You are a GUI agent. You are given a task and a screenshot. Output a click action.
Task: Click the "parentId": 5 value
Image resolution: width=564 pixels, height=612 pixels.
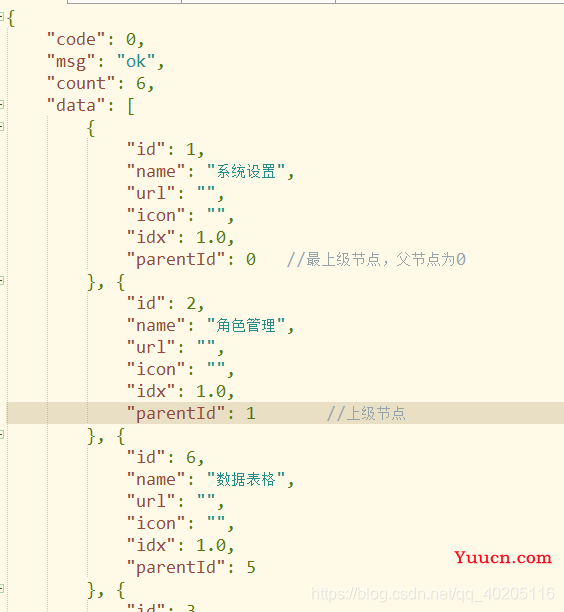pyautogui.click(x=251, y=567)
